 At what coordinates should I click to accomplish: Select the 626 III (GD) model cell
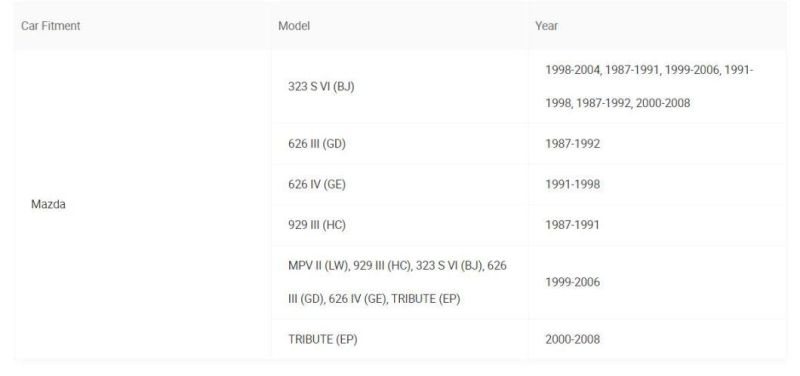pyautogui.click(x=399, y=144)
